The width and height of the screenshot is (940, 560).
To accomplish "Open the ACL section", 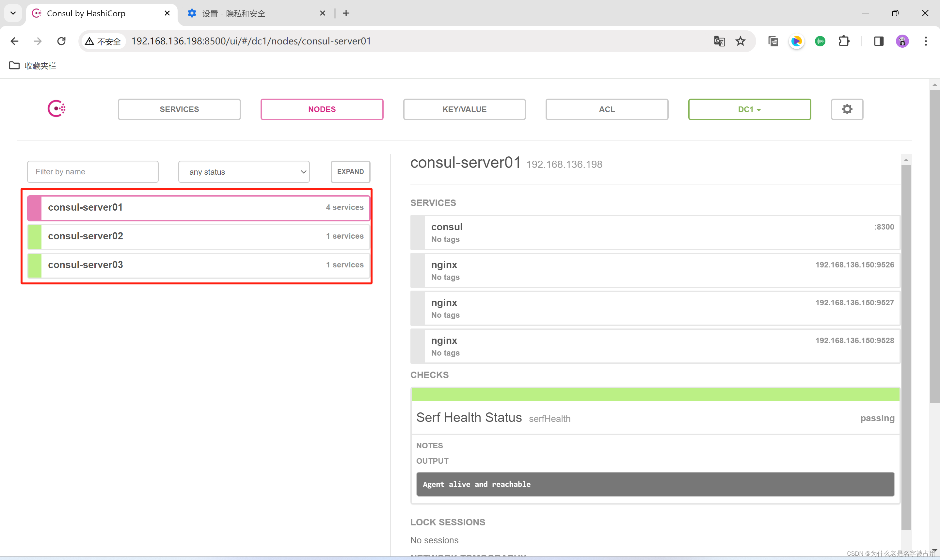I will coord(607,109).
